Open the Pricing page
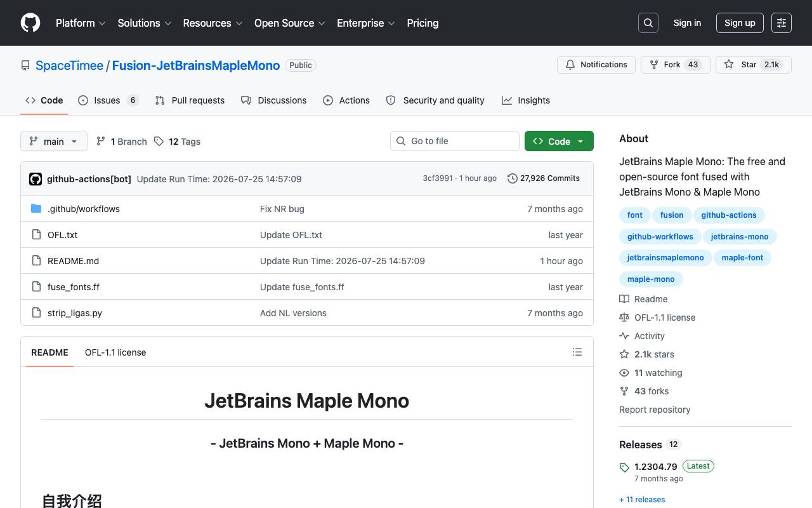This screenshot has height=508, width=812. pyautogui.click(x=422, y=23)
